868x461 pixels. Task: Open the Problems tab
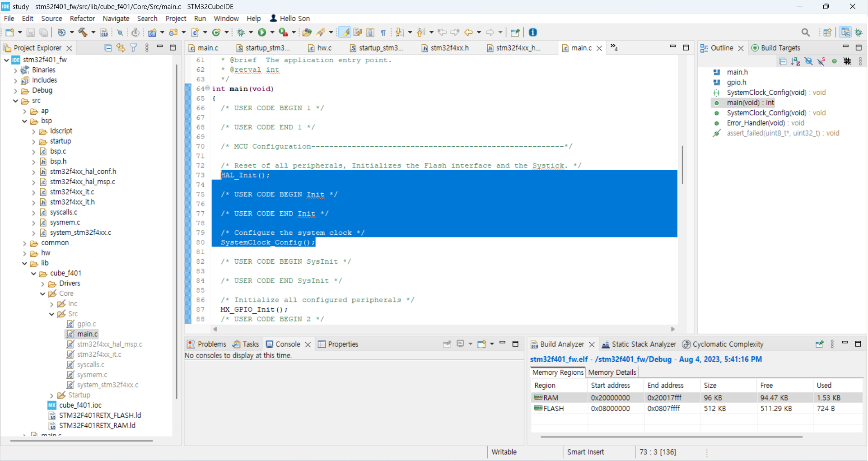(206, 344)
